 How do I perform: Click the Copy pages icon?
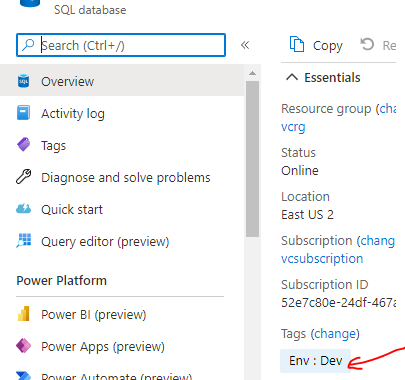pyautogui.click(x=297, y=44)
